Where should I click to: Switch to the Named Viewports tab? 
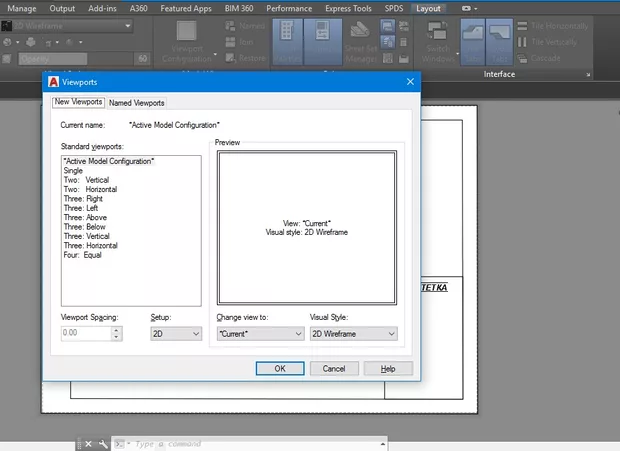coord(137,103)
